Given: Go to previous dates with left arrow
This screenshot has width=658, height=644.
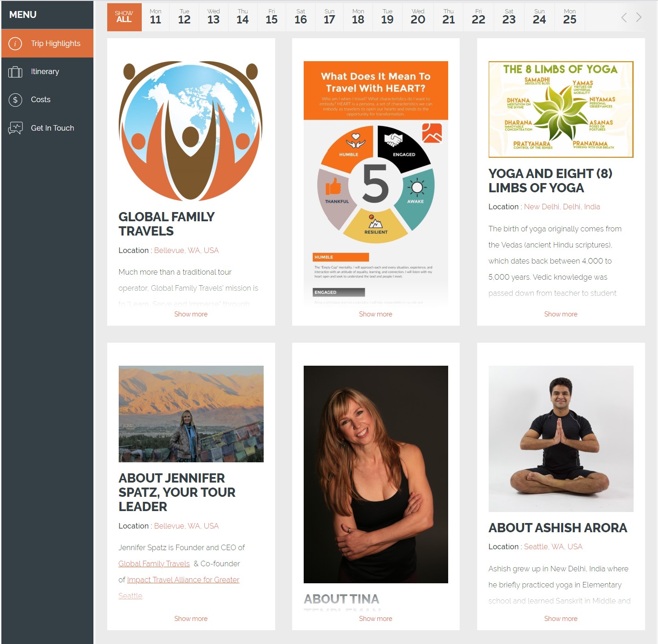Looking at the screenshot, I should click(x=623, y=17).
